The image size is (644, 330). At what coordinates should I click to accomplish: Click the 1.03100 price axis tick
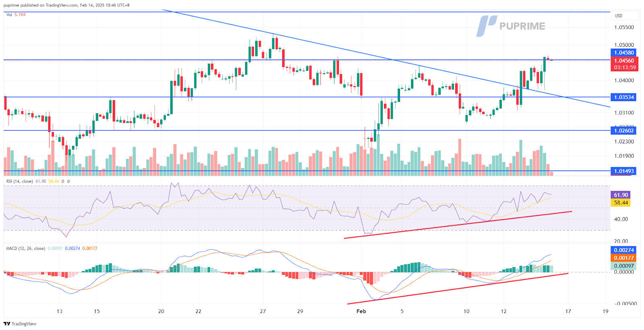point(624,113)
